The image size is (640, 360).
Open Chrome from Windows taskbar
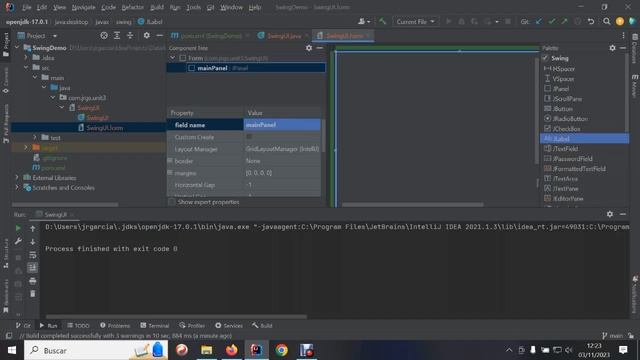[x=282, y=350]
